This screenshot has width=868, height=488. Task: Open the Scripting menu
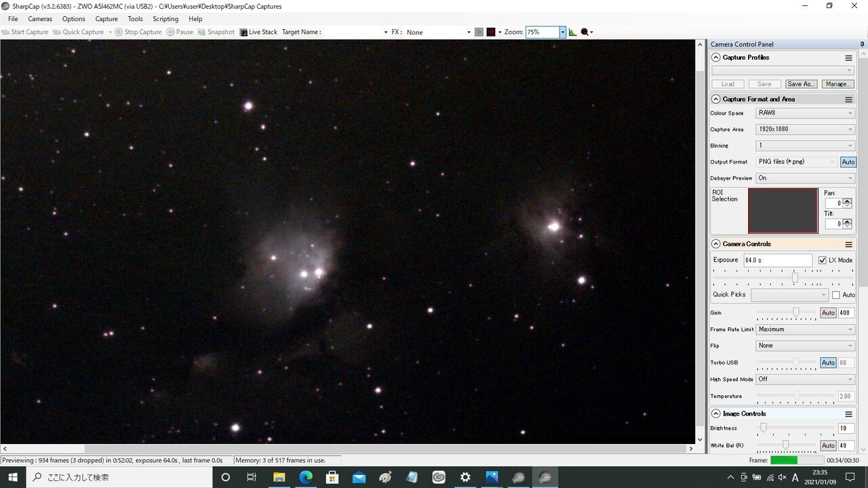[x=165, y=19]
